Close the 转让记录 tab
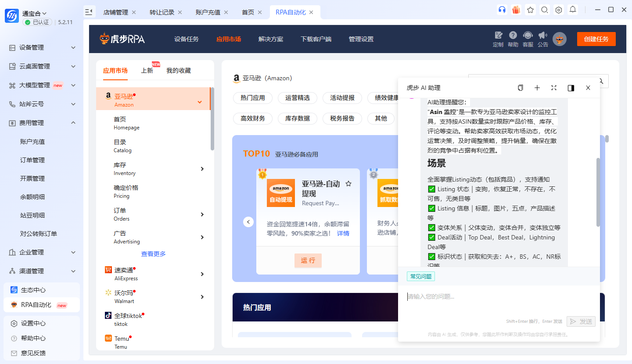 180,12
